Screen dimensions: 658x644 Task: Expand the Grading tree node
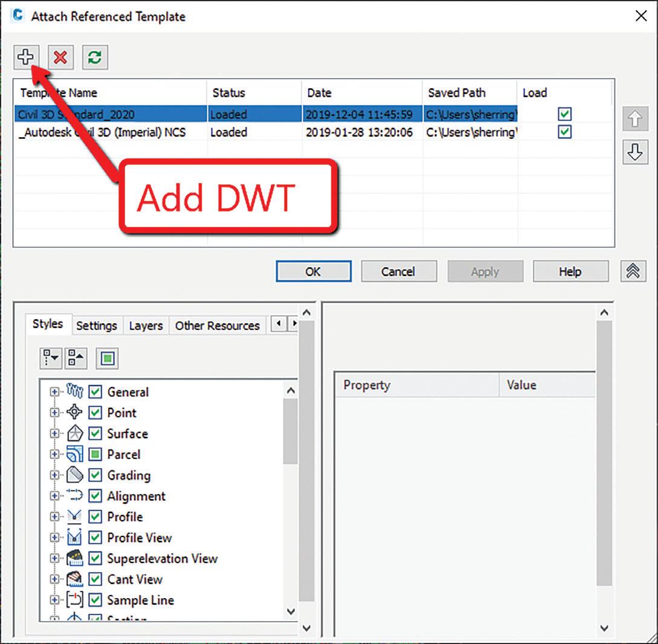pos(54,474)
